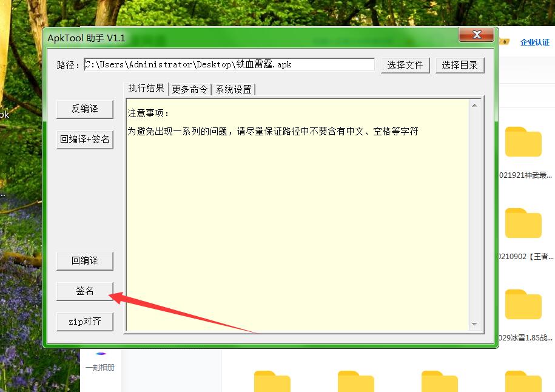Screen dimensions: 555x392
Task: Open the 029冰雪1.85战 folder icon
Action: (x=523, y=304)
